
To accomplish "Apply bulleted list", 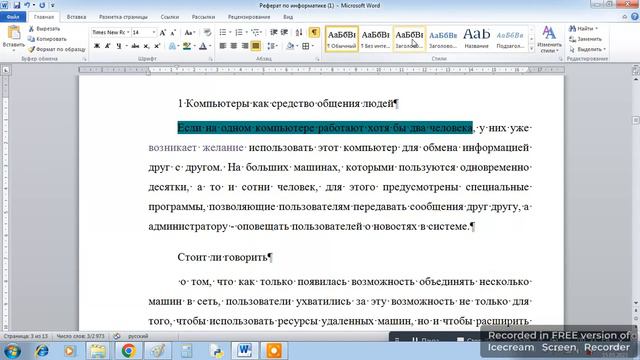I will 223,33.
